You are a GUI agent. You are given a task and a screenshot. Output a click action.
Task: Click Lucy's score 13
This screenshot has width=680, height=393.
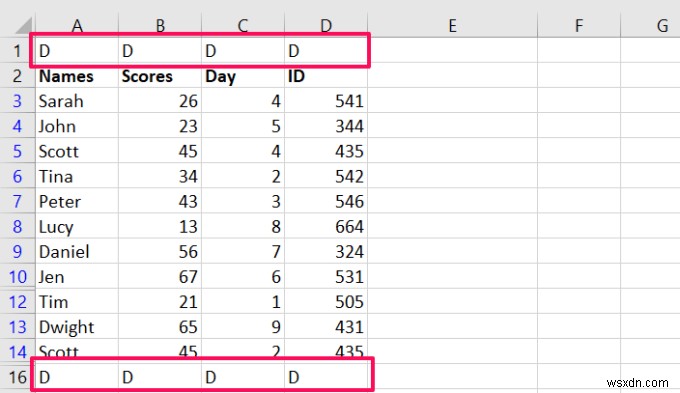pos(160,227)
